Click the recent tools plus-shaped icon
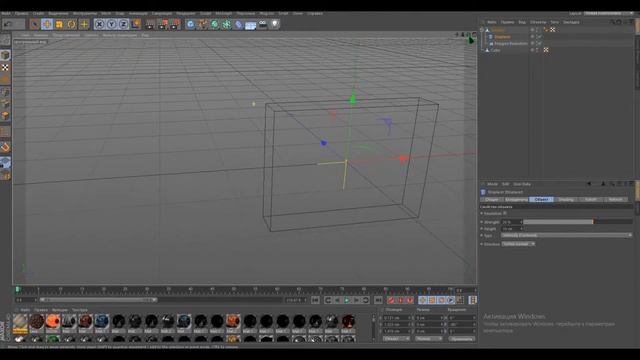 (84, 24)
